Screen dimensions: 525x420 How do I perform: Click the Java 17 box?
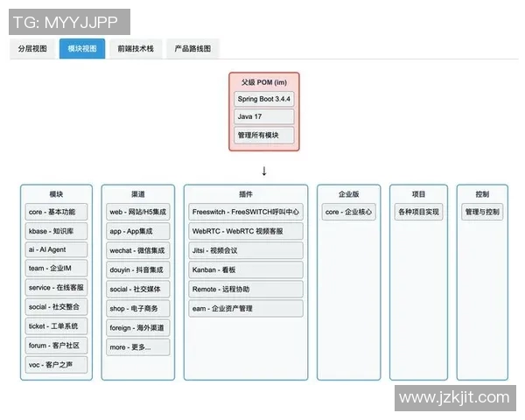click(x=264, y=116)
